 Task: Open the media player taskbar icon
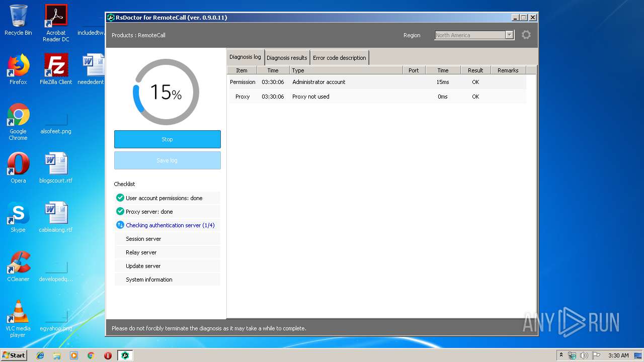(74, 355)
